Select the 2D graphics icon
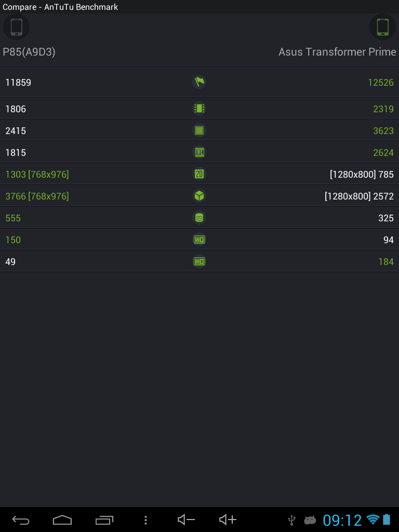 coord(199,174)
